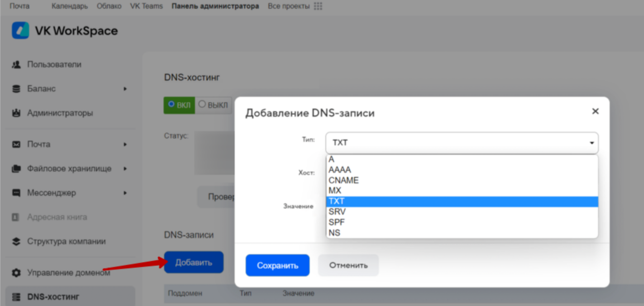
Task: Click the VK WorkSpace logo icon
Action: click(20, 30)
